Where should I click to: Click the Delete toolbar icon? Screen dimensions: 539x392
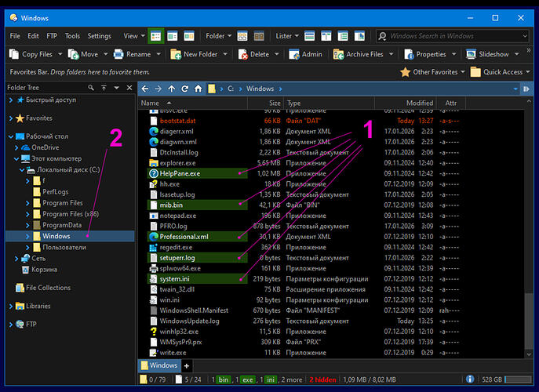point(243,54)
